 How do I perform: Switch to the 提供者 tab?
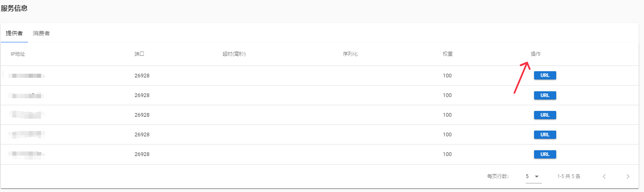coord(14,33)
